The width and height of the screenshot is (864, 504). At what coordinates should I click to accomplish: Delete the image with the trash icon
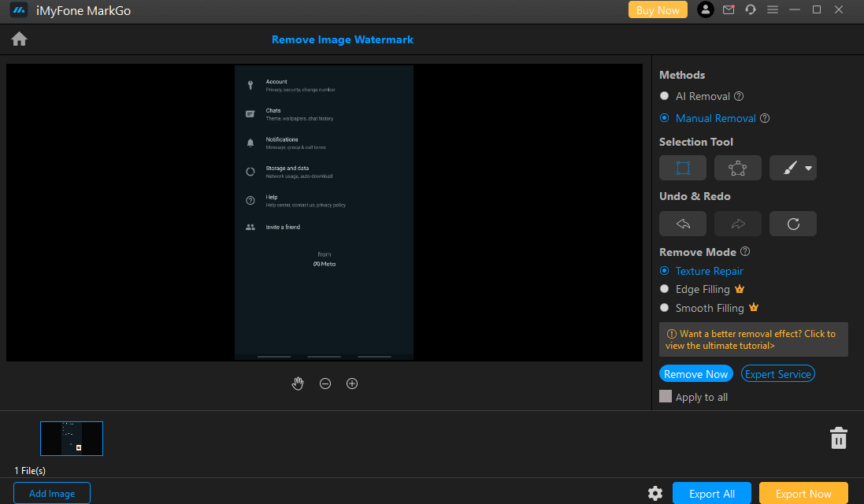pyautogui.click(x=839, y=438)
